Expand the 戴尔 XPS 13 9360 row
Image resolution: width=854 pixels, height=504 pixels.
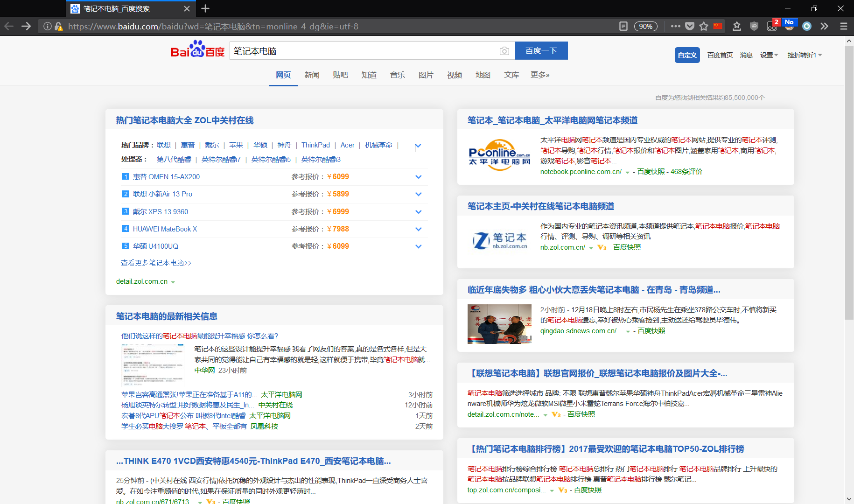(418, 212)
